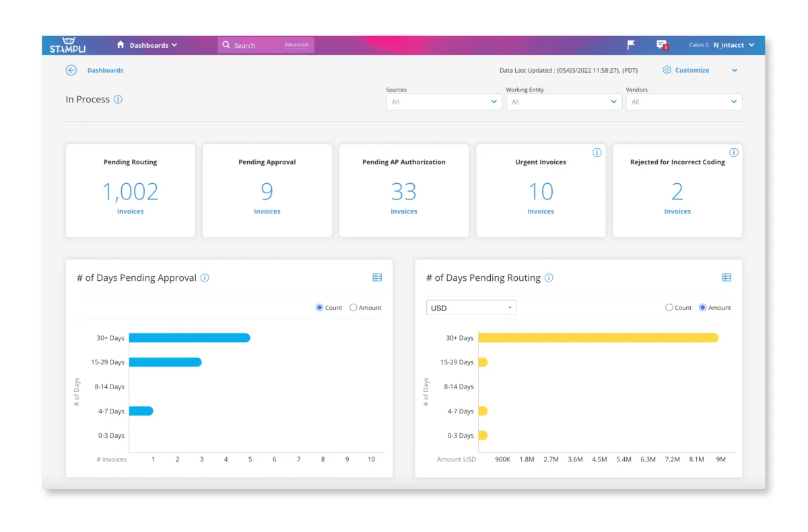Open the Working Entity filter dropdown

click(x=564, y=102)
